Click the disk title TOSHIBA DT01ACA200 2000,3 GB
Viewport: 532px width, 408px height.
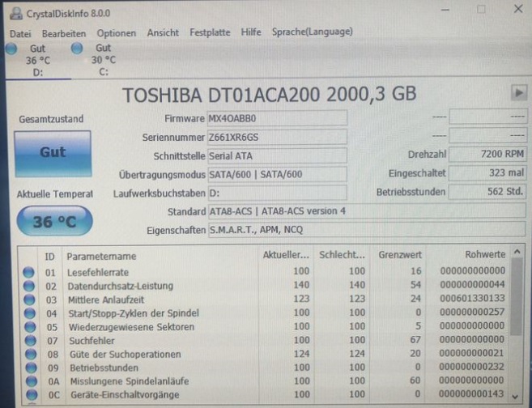coord(269,95)
